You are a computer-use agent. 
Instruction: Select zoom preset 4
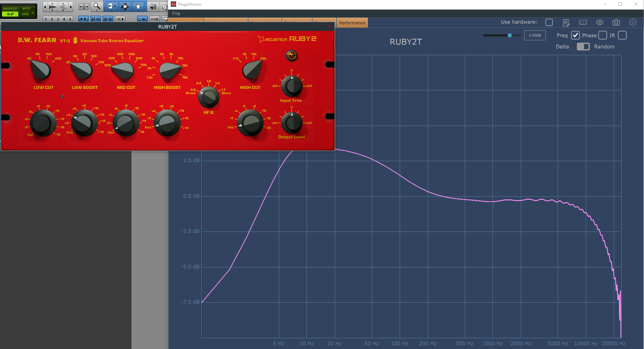(64, 19)
